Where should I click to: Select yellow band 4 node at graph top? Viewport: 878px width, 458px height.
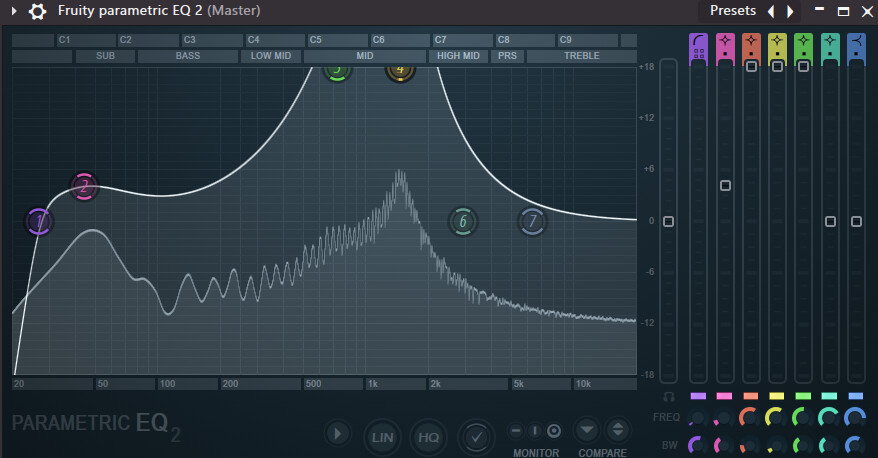coord(400,71)
